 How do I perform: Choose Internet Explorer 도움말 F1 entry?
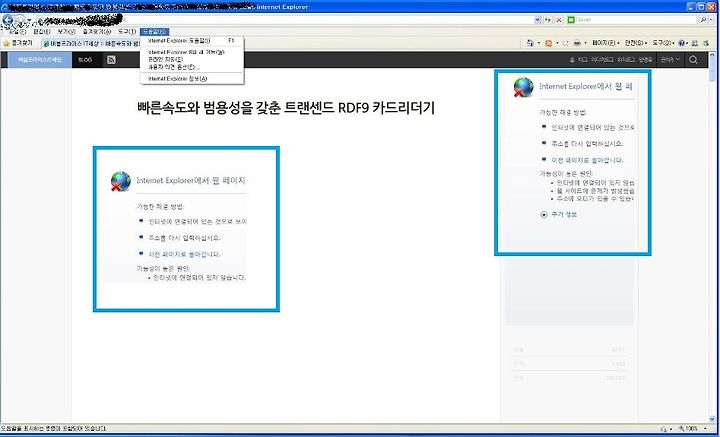(x=192, y=41)
